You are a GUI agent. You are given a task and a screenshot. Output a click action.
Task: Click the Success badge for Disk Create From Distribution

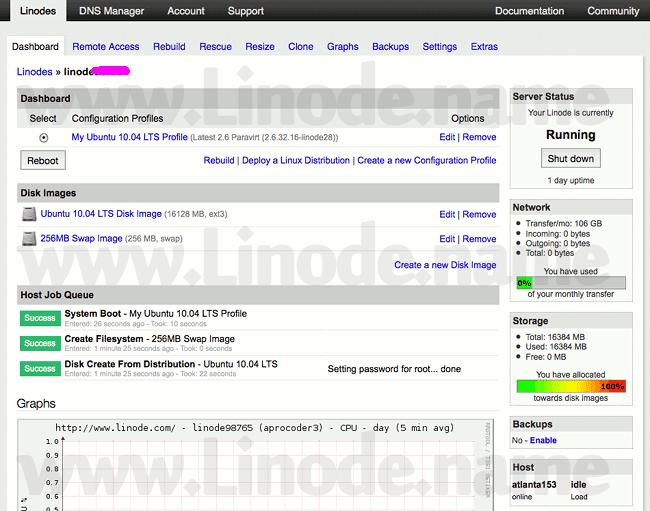pyautogui.click(x=40, y=368)
